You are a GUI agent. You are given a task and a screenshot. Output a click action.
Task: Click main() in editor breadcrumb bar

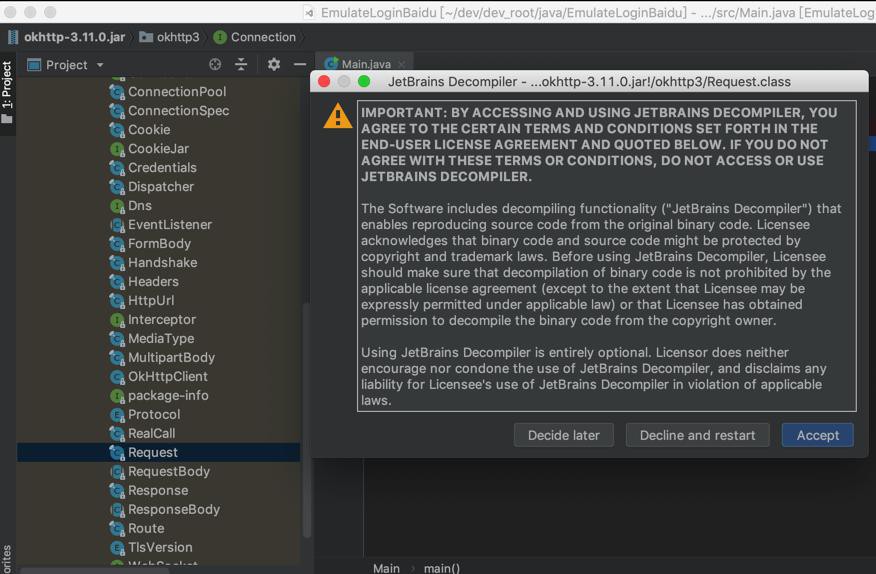(x=441, y=568)
